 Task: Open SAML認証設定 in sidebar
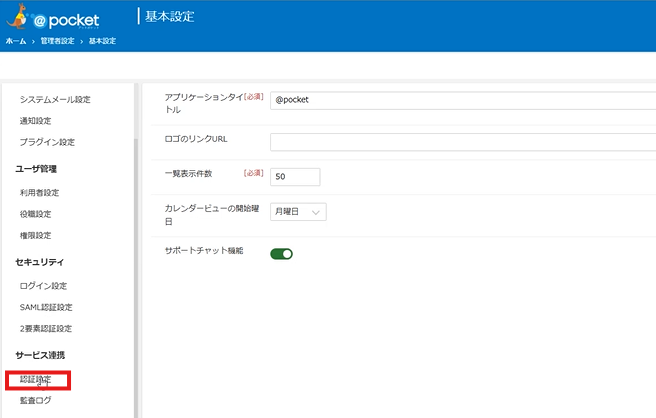click(x=46, y=308)
